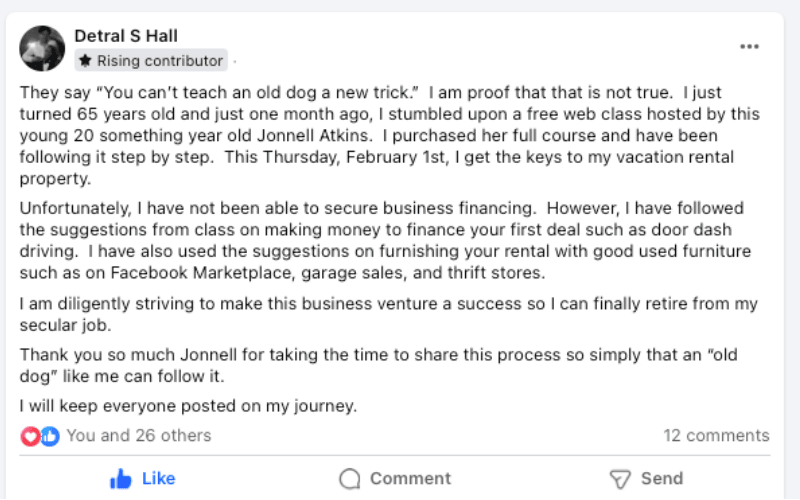
Task: Click the red heart reaction icon
Action: point(31,435)
